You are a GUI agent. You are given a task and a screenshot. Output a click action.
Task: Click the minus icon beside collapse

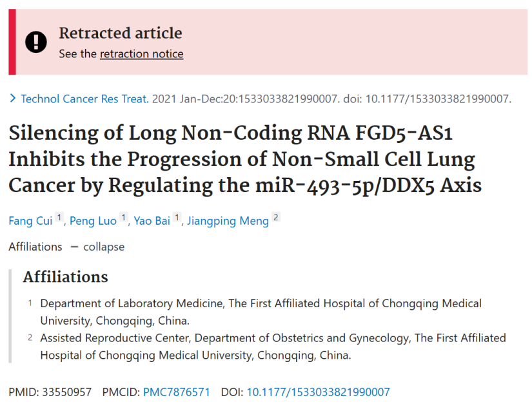pyautogui.click(x=74, y=247)
